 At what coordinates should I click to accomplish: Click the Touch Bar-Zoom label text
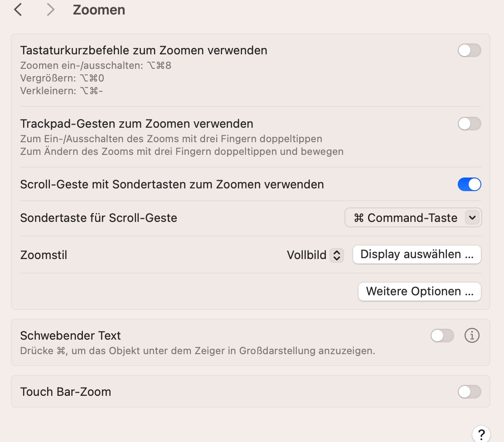(65, 392)
